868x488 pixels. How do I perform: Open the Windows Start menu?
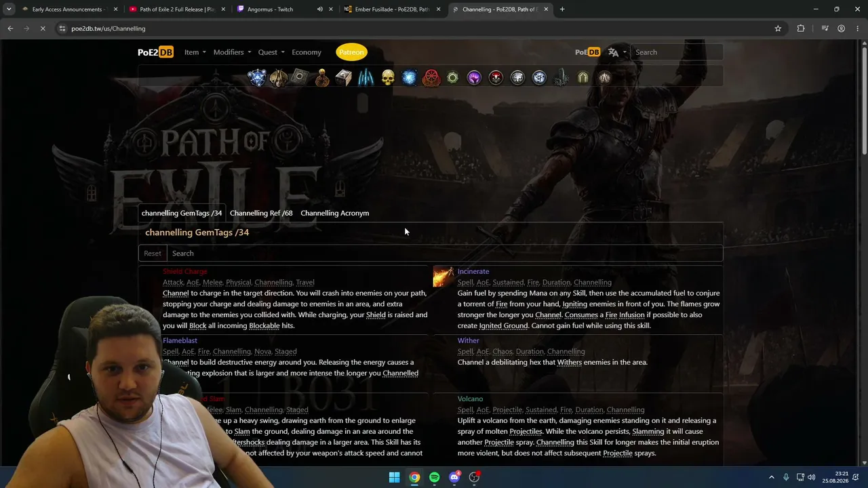click(x=394, y=477)
